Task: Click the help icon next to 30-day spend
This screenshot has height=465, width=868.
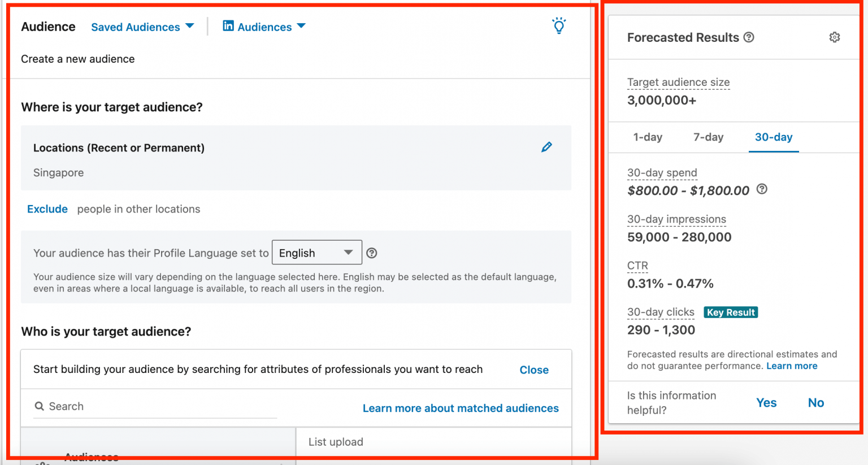Action: tap(762, 189)
